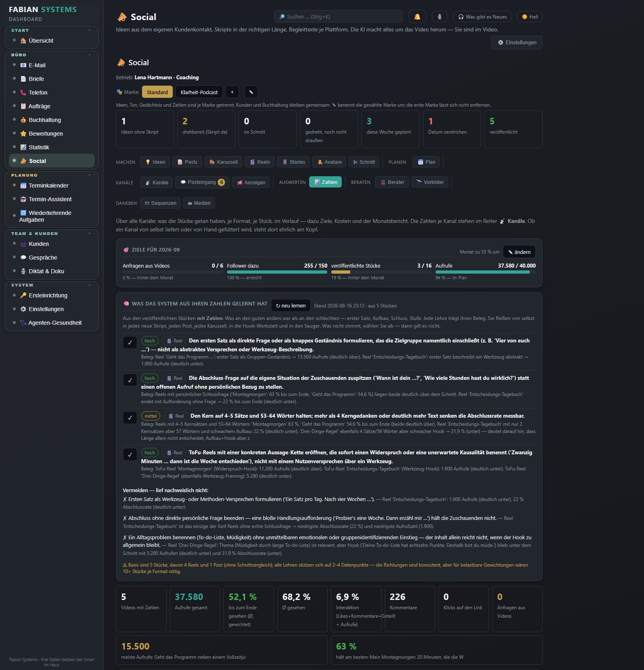Open the Posteingang tab with 6 badge
The height and width of the screenshot is (670, 644).
tap(202, 182)
